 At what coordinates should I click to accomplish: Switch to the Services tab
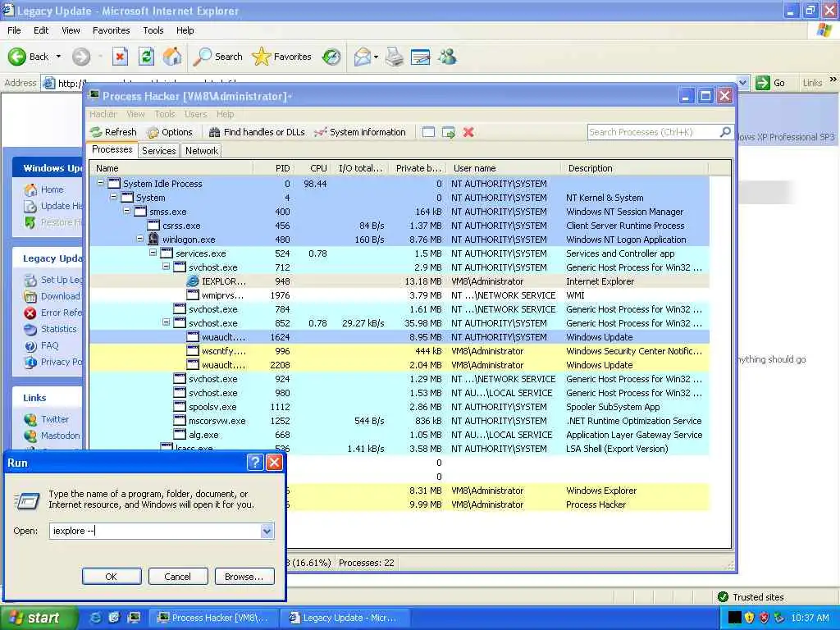[158, 151]
